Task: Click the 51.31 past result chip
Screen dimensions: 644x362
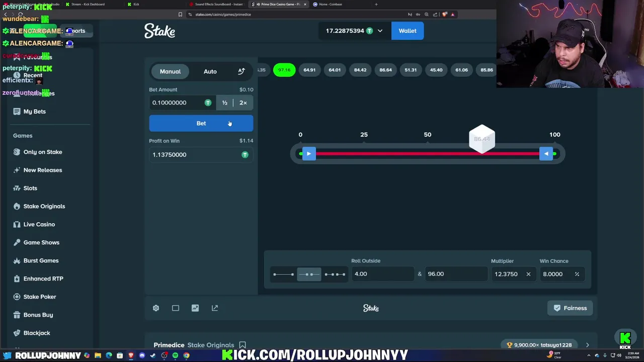Action: click(411, 70)
